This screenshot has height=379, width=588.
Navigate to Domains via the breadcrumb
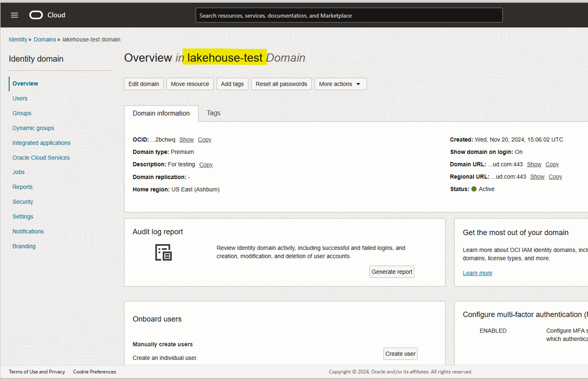point(44,39)
